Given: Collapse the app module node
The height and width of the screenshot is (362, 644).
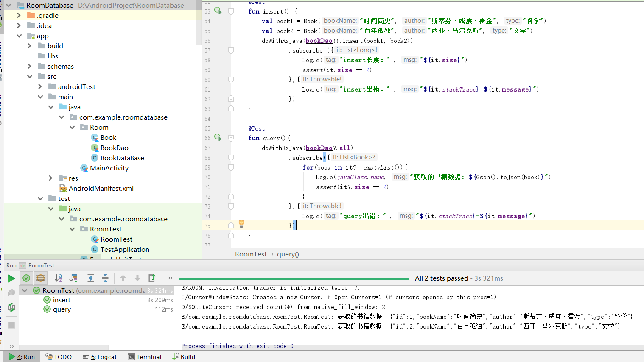Looking at the screenshot, I should (x=19, y=36).
